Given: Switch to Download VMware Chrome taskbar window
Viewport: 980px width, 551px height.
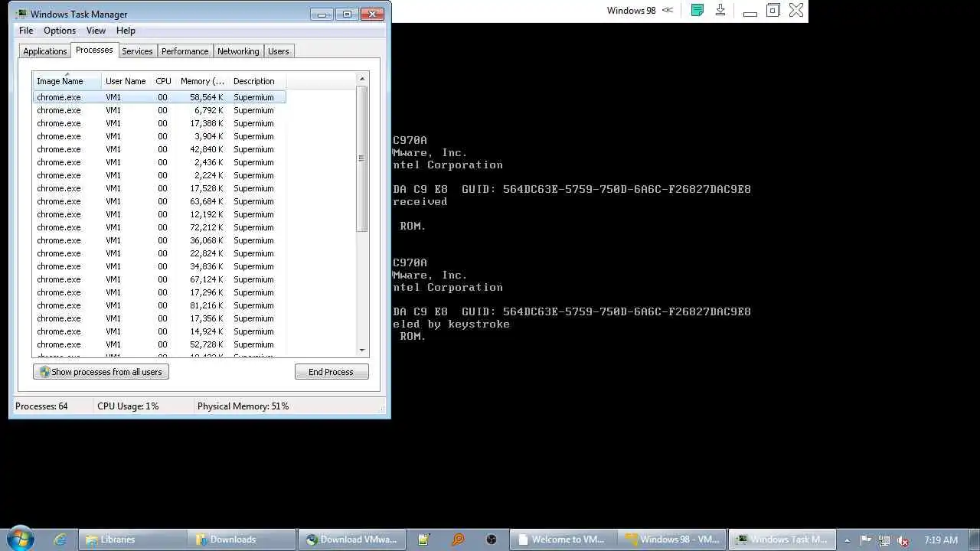Looking at the screenshot, I should tap(351, 540).
